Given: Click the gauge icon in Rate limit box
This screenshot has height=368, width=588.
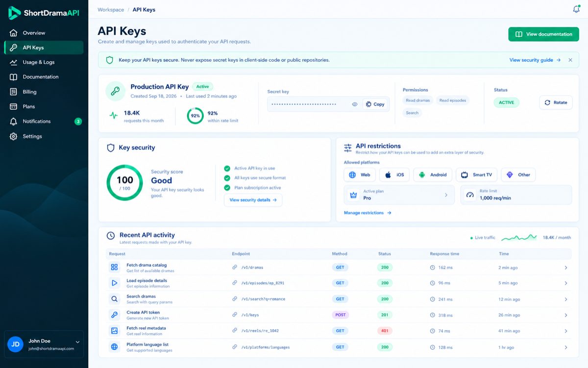Looking at the screenshot, I should pos(470,195).
